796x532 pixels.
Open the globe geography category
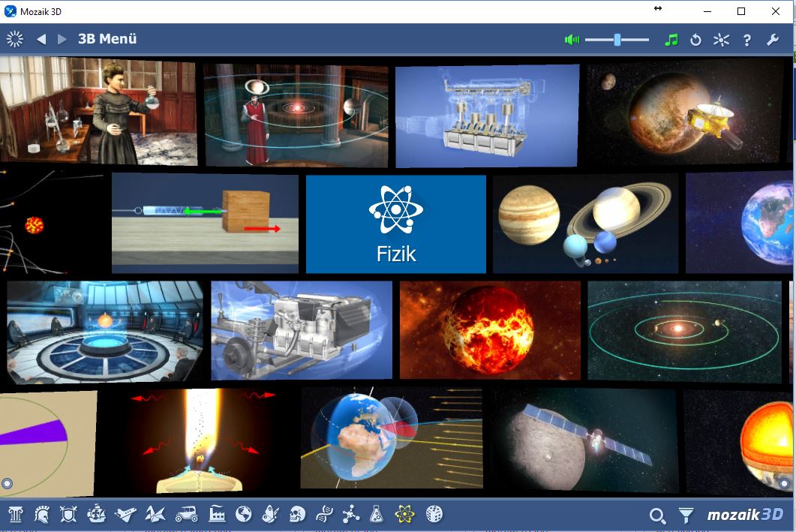pyautogui.click(x=243, y=514)
